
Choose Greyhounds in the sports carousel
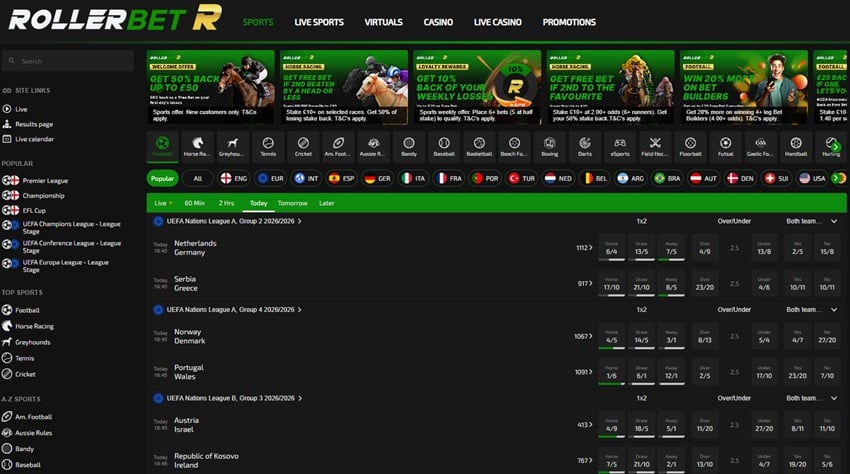pyautogui.click(x=233, y=146)
